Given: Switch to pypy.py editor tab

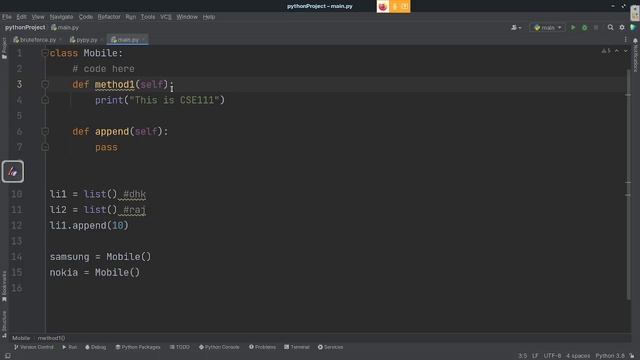Looking at the screenshot, I should (87, 40).
